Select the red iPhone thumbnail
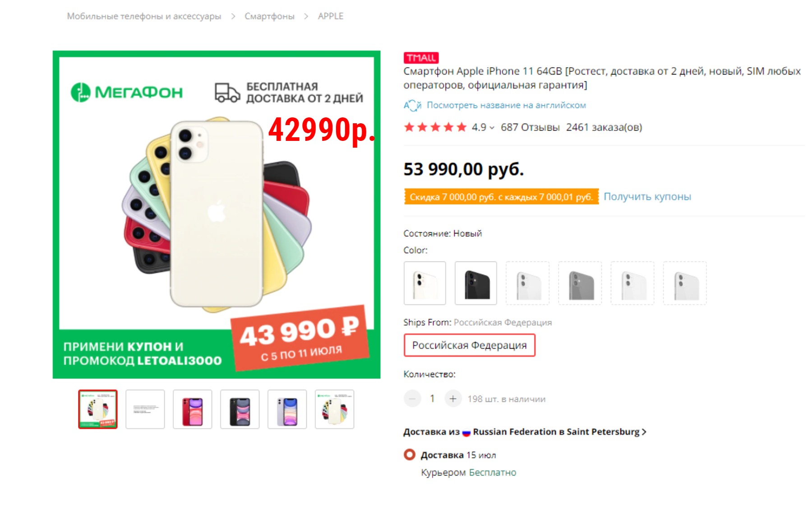The height and width of the screenshot is (508, 812). point(193,410)
